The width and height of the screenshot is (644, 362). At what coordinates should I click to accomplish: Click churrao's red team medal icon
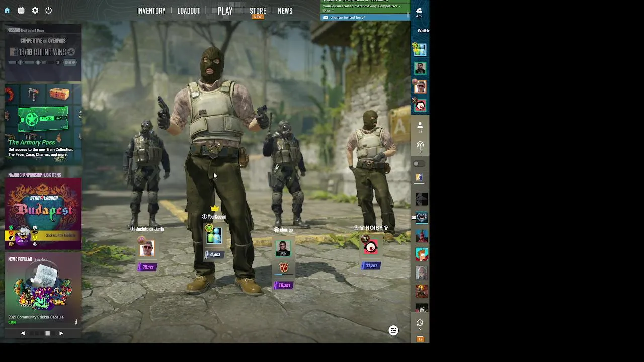click(283, 268)
